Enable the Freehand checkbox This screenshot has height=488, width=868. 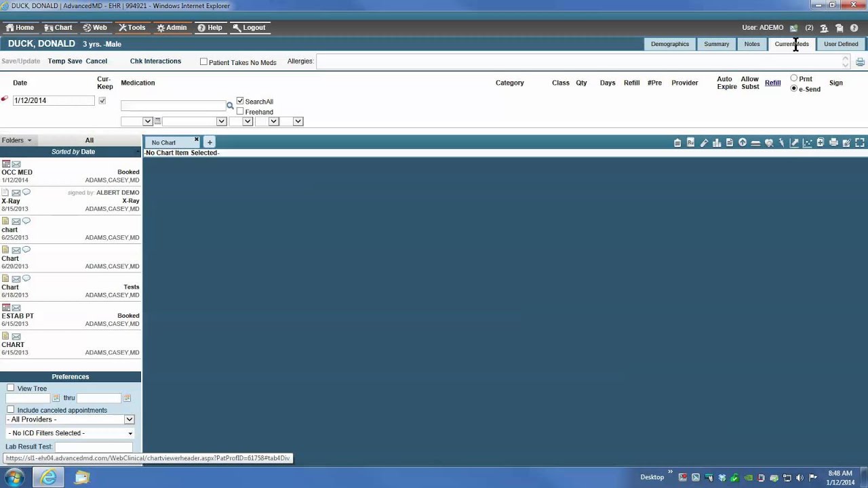[240, 111]
